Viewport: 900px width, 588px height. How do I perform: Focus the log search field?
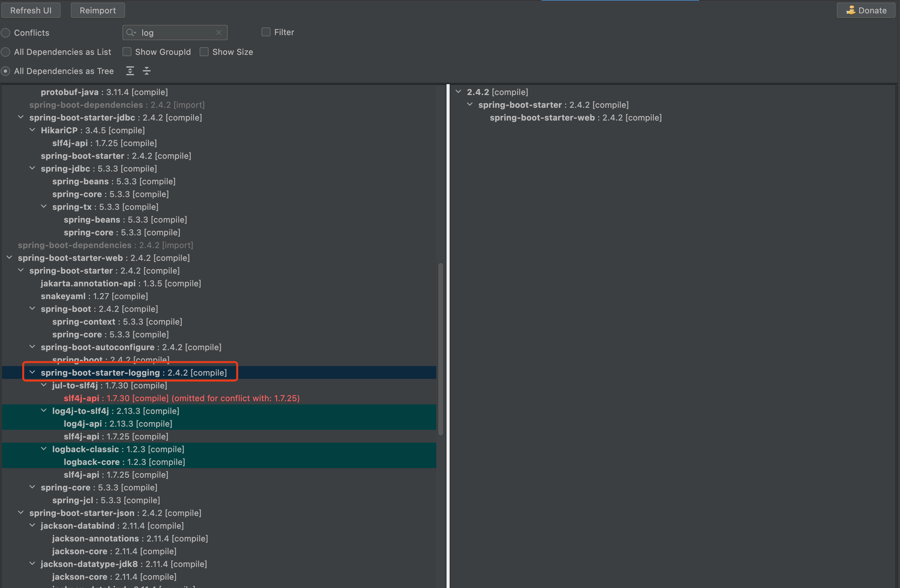tap(175, 33)
